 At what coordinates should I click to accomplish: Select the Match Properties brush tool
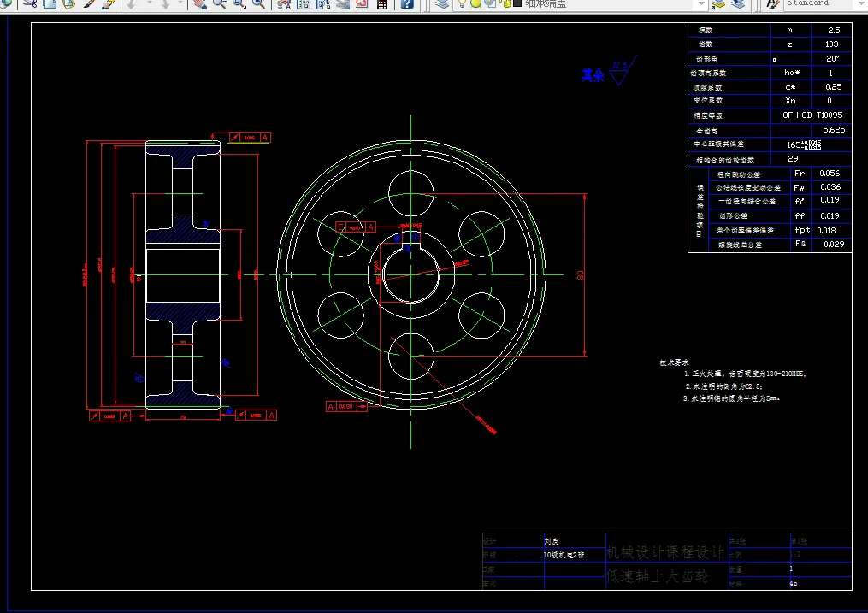click(89, 3)
